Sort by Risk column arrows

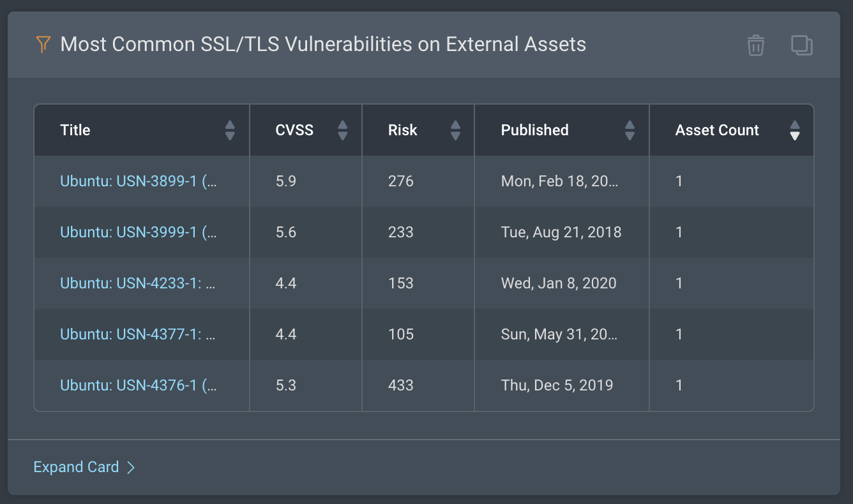click(455, 130)
